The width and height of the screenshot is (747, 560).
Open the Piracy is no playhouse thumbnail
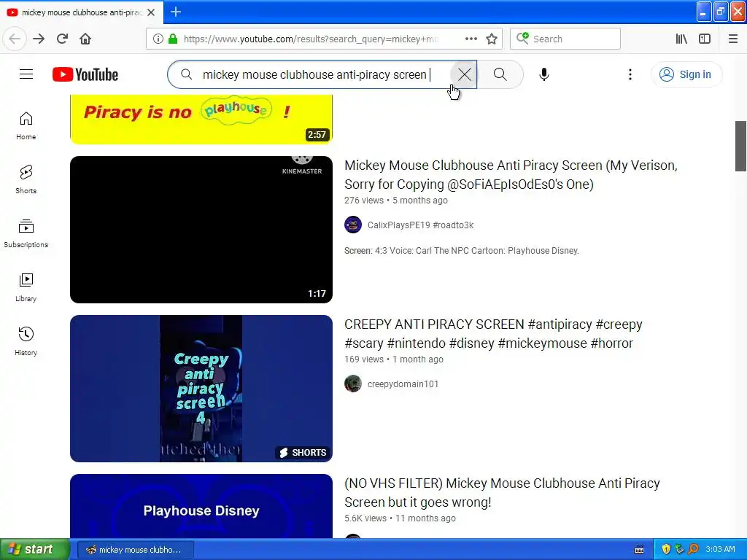[201, 119]
